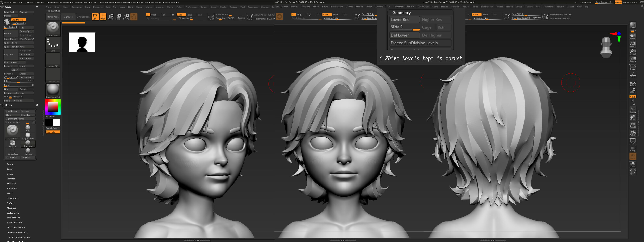
Task: Open the Document menu
Action: (76, 7)
